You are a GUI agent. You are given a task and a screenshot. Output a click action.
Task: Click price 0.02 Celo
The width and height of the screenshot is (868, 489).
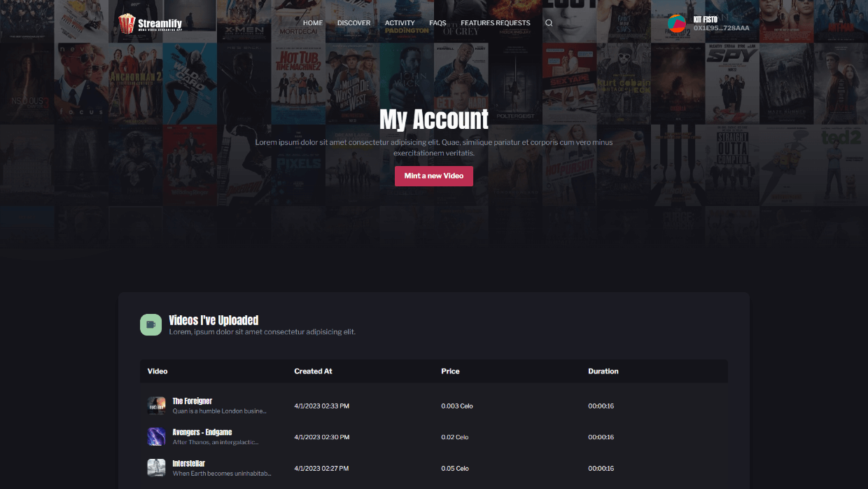[455, 437]
